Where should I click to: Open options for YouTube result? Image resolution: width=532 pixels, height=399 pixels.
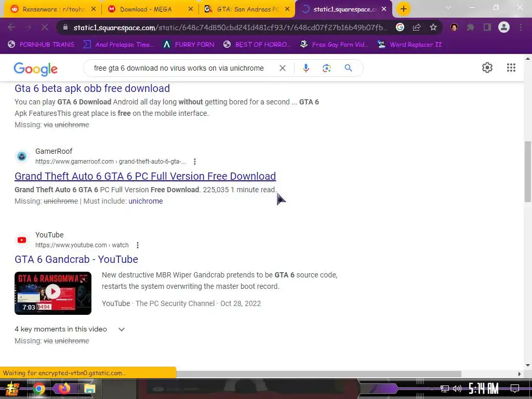pyautogui.click(x=137, y=245)
